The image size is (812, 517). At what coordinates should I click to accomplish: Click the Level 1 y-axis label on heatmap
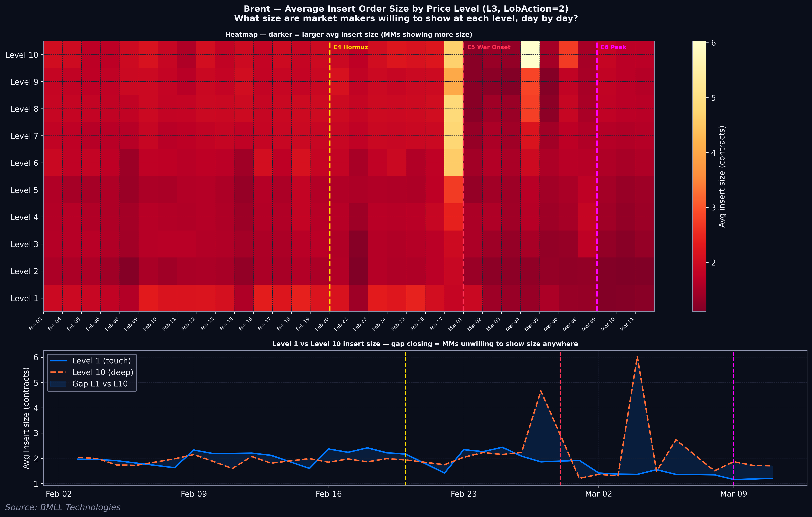(x=24, y=298)
